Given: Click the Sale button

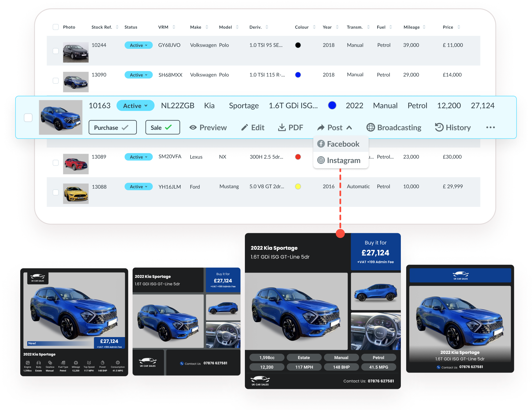Looking at the screenshot, I should point(162,128).
